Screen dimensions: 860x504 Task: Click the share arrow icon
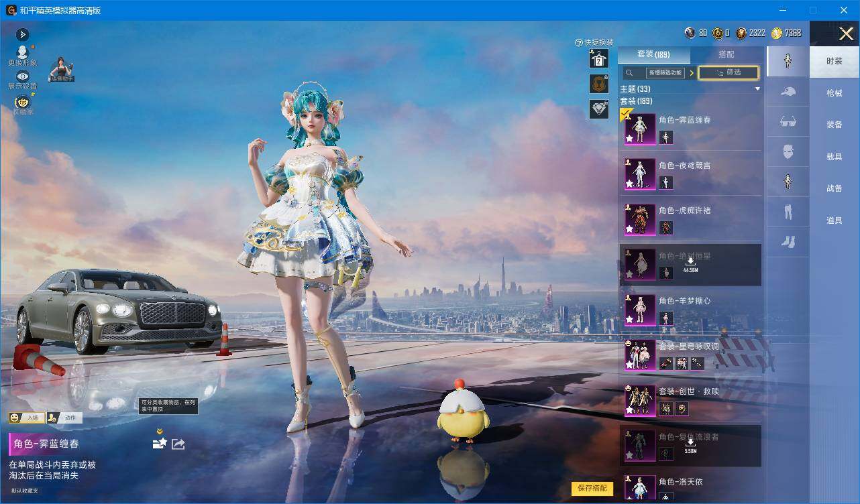pos(178,444)
